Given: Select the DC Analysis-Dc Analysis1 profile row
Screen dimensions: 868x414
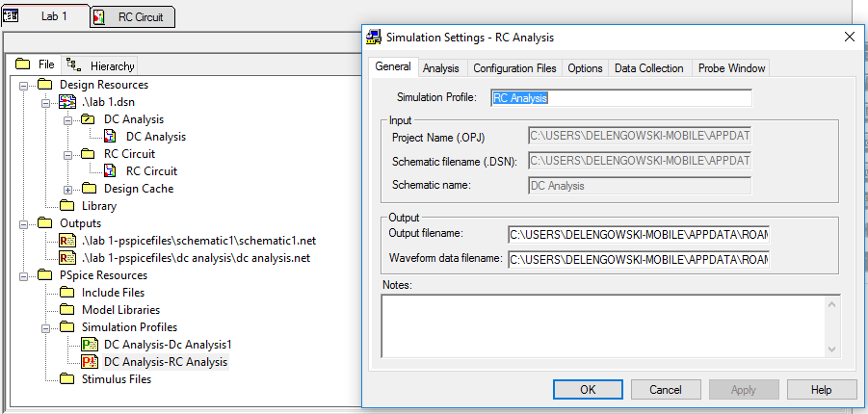Looking at the screenshot, I should click(168, 345).
